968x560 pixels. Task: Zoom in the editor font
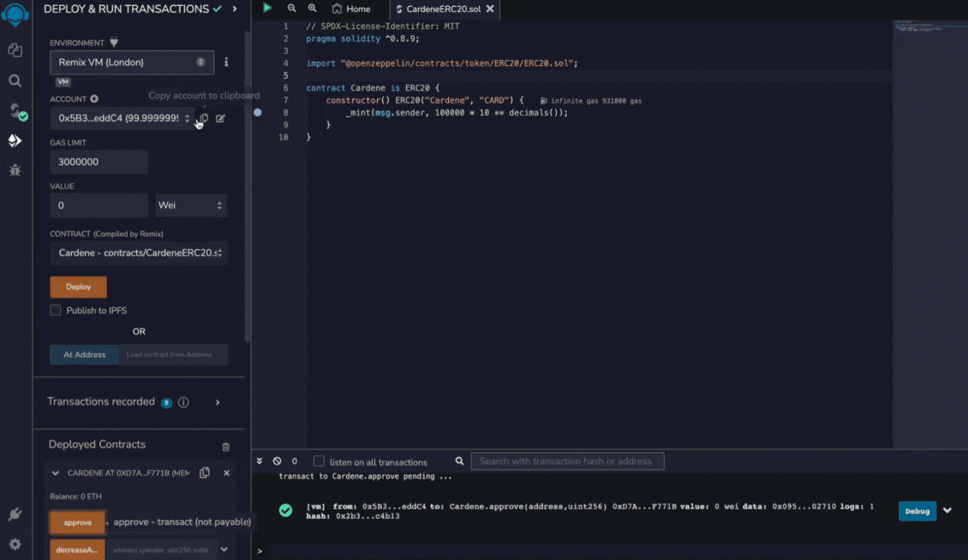point(313,8)
